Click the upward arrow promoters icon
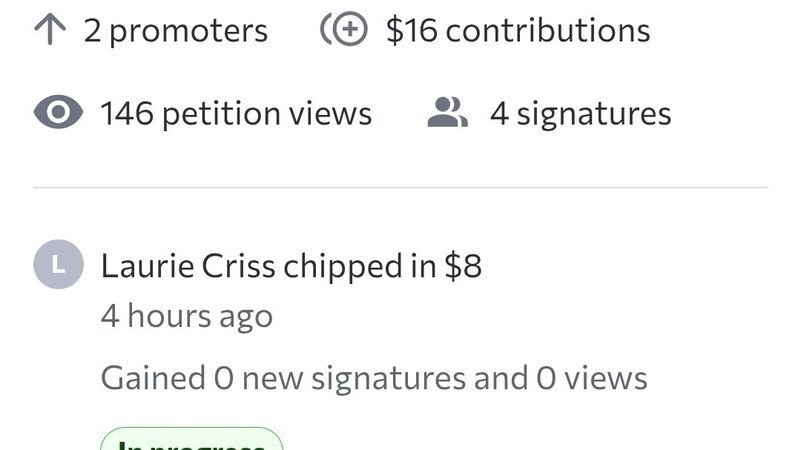This screenshot has height=450, width=800. click(x=49, y=30)
